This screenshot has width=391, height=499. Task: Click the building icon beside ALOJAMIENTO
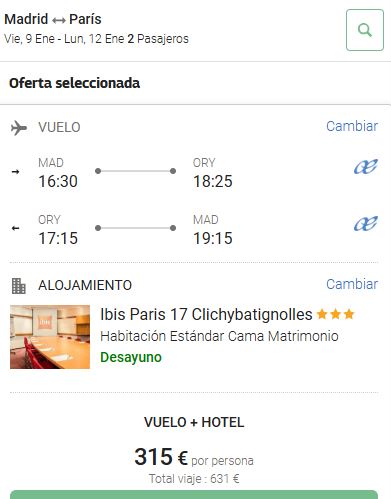click(18, 286)
